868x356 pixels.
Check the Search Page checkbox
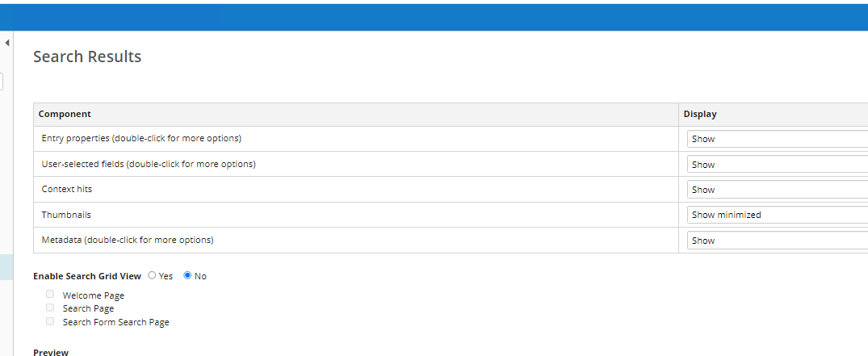(x=50, y=308)
